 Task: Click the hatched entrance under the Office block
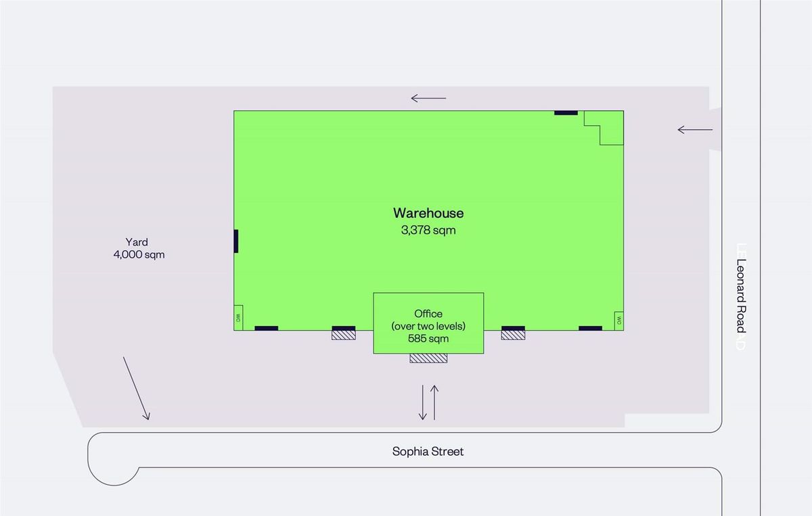pyautogui.click(x=428, y=358)
